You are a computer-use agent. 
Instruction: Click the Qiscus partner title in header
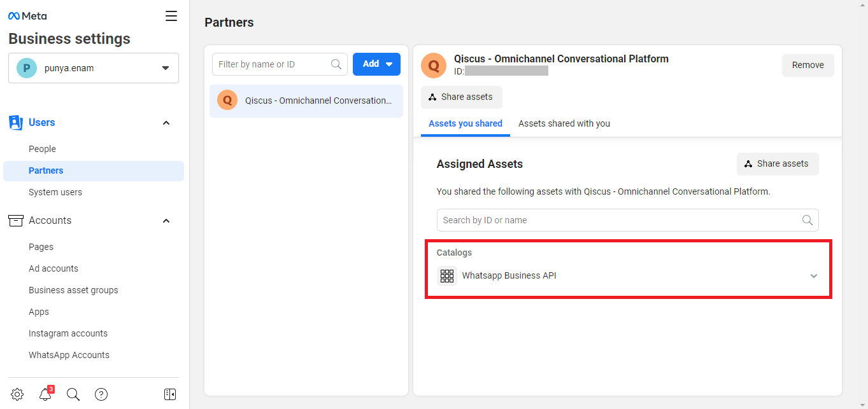(561, 59)
